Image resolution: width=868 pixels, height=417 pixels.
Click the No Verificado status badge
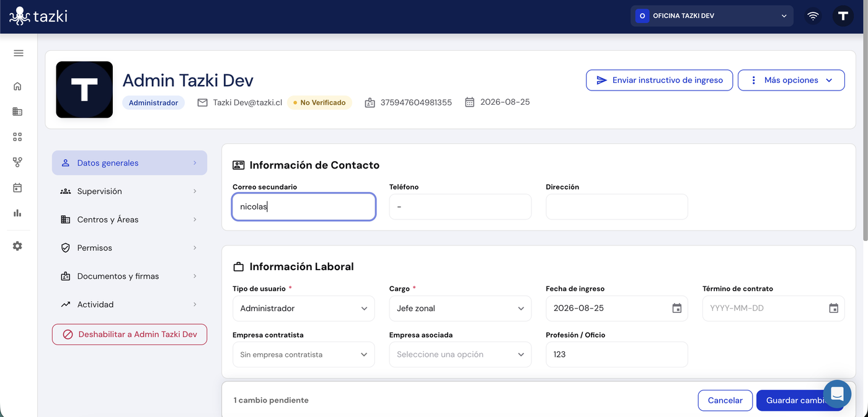(x=319, y=102)
